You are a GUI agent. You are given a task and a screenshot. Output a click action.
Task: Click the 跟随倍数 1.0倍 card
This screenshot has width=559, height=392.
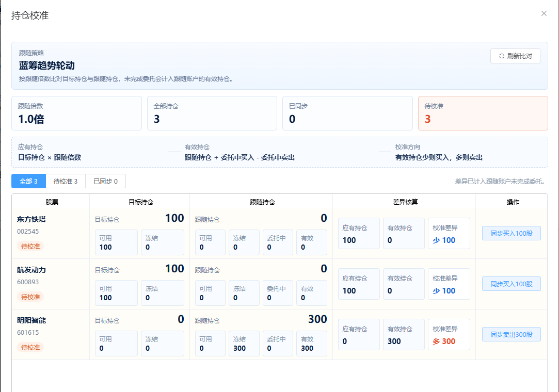(x=76, y=113)
